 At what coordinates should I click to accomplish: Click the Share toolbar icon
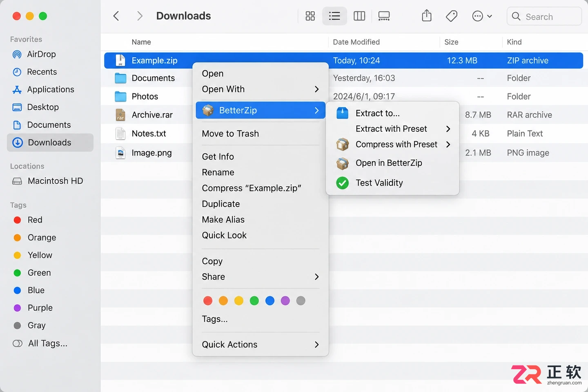point(427,16)
